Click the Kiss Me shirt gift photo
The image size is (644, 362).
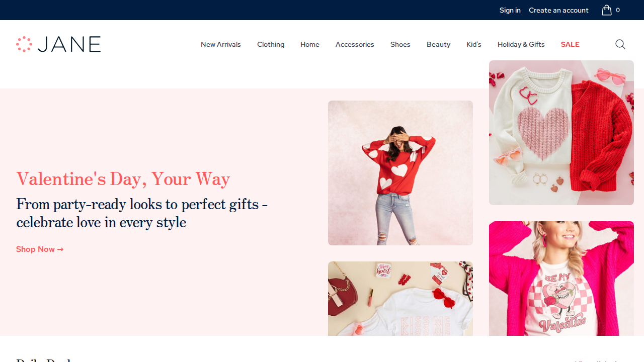400,299
